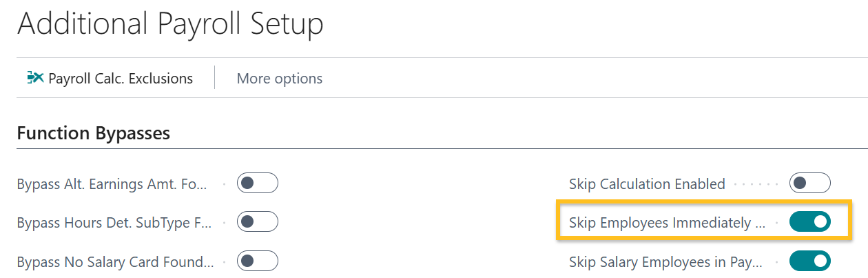The height and width of the screenshot is (278, 868).
Task: Show More options in the action bar
Action: [279, 79]
